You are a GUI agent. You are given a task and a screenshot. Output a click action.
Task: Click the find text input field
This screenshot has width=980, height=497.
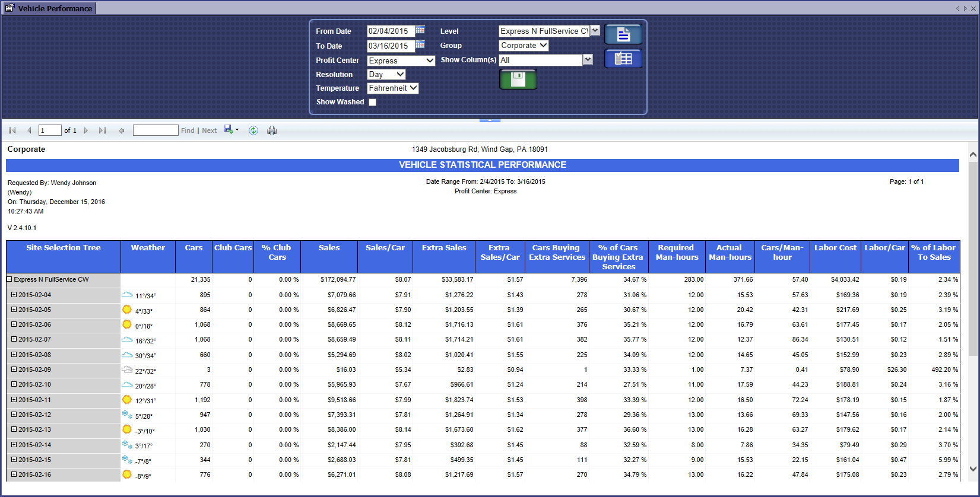[156, 130]
